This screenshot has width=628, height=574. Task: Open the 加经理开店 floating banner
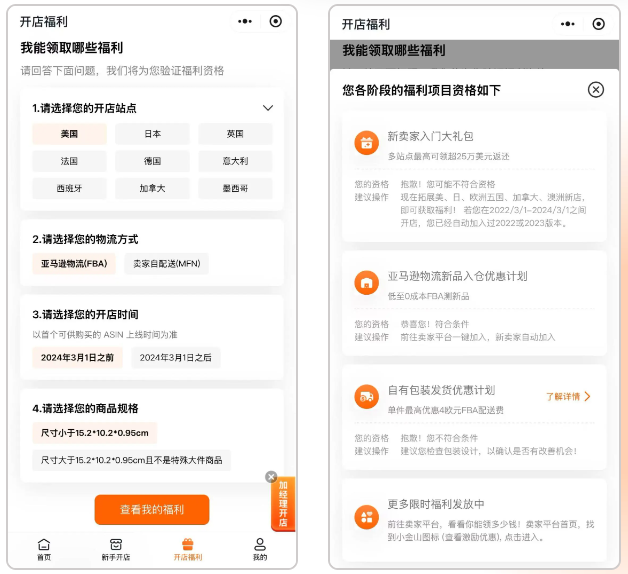[284, 505]
